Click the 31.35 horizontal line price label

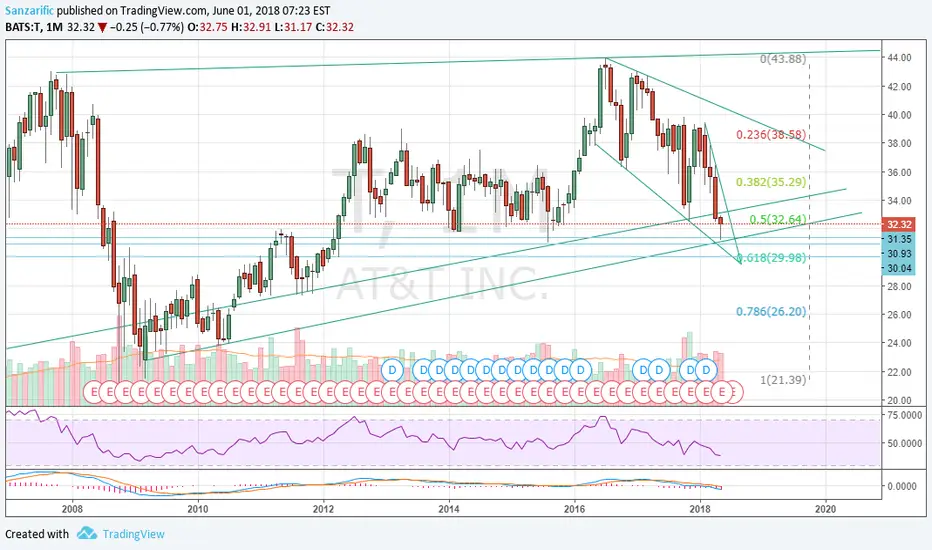[x=899, y=238]
